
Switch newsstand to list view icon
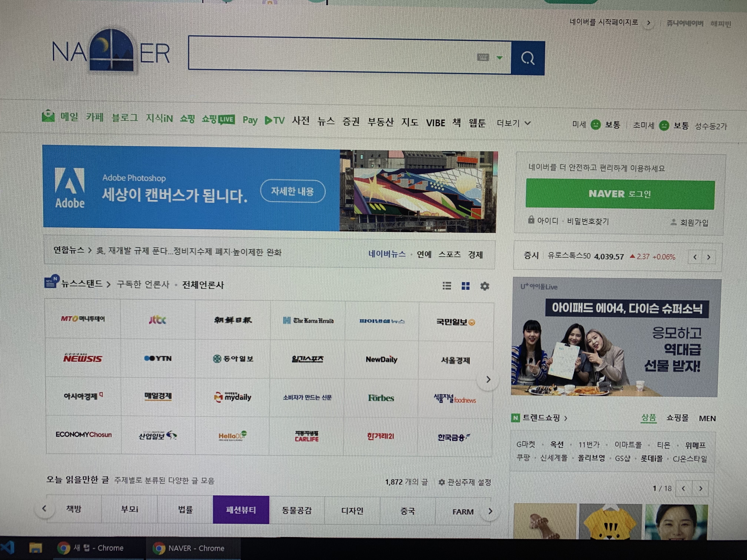point(447,286)
